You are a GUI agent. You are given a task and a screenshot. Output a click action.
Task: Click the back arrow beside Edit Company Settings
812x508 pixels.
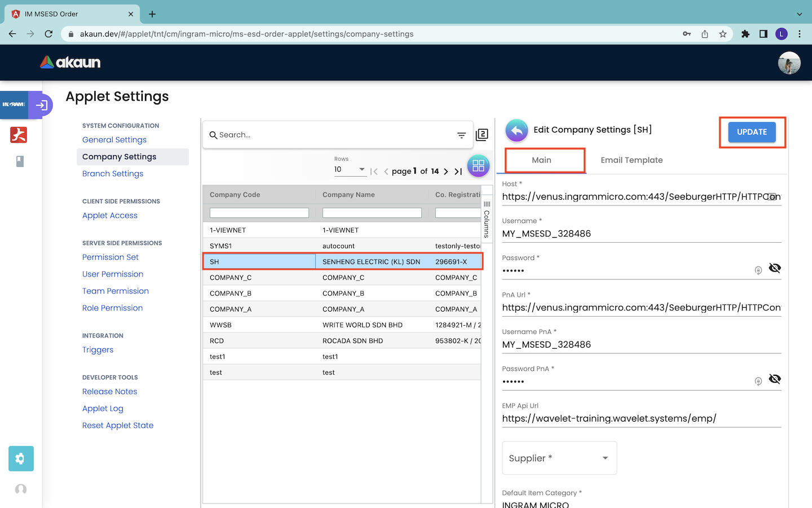[517, 130]
